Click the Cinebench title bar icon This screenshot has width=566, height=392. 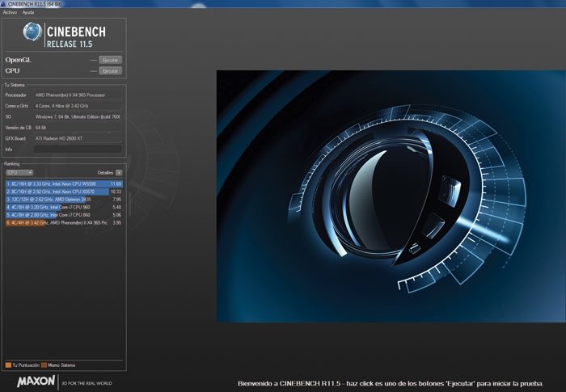(x=3, y=3)
